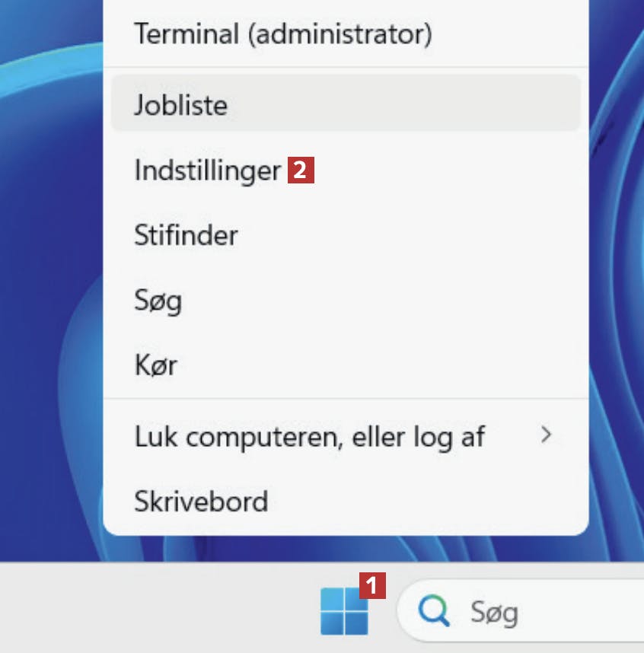Click the magnifier icon in taskbar search
Screen dimensions: 644x653
pyautogui.click(x=434, y=611)
